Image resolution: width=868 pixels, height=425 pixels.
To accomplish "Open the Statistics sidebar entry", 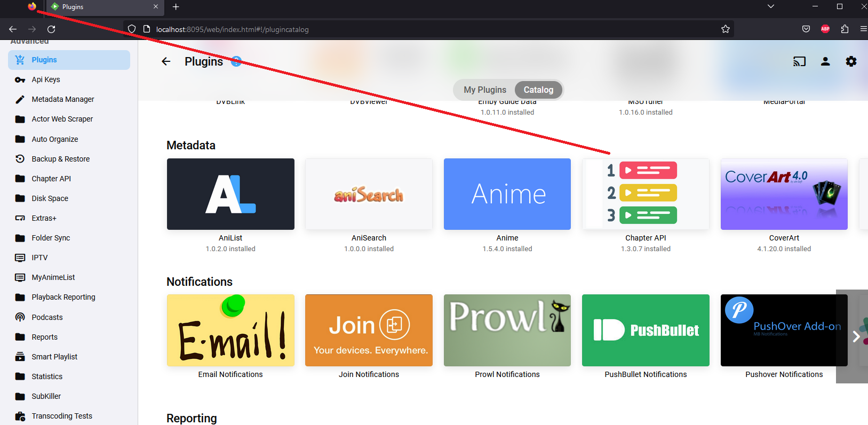I will tap(69, 376).
